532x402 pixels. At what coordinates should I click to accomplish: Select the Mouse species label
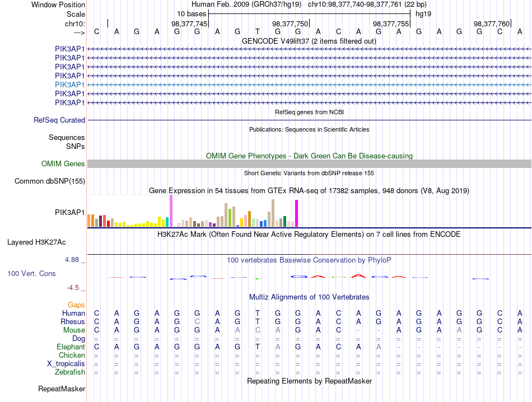(74, 330)
